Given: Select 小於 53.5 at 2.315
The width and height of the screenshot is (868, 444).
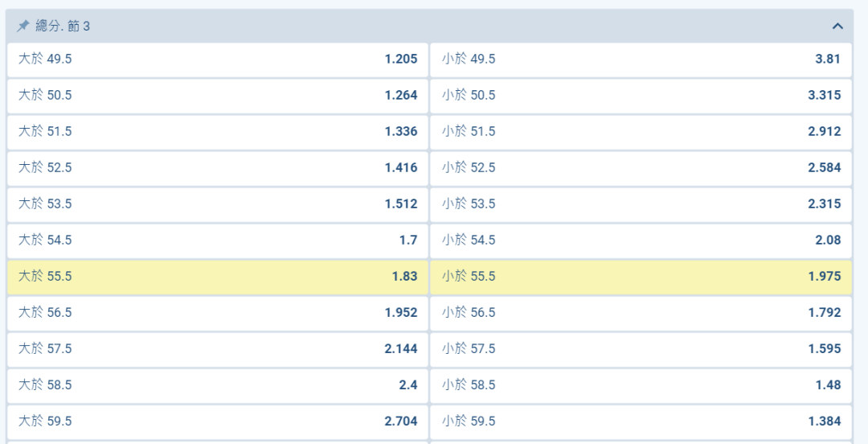Looking at the screenshot, I should coord(641,203).
